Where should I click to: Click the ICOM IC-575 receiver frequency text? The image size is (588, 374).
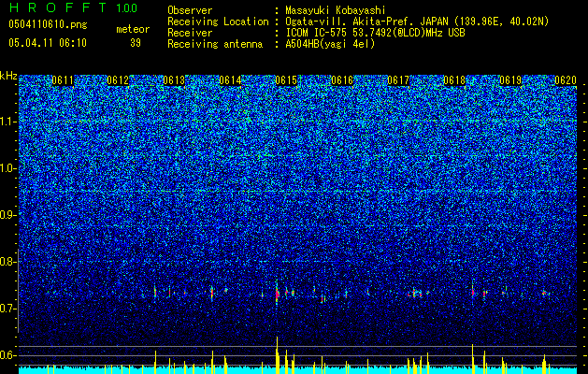[375, 33]
